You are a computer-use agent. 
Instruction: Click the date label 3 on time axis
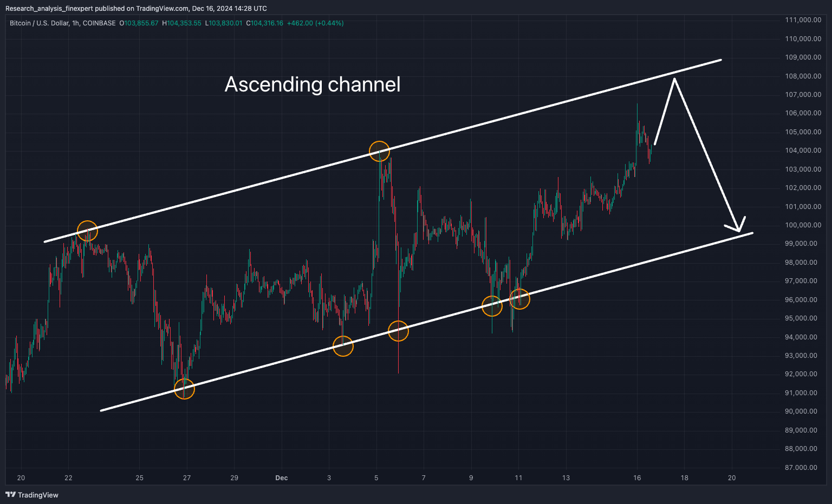329,478
